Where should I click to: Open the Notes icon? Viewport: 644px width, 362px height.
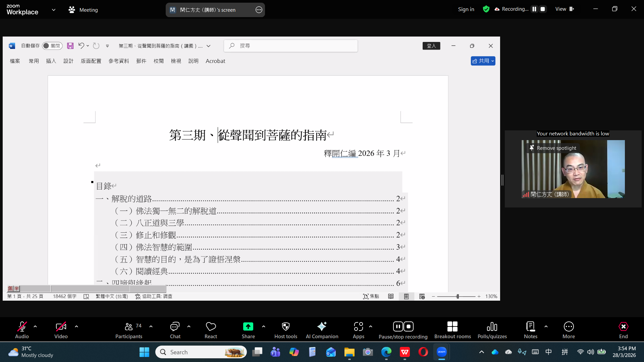[x=530, y=327]
